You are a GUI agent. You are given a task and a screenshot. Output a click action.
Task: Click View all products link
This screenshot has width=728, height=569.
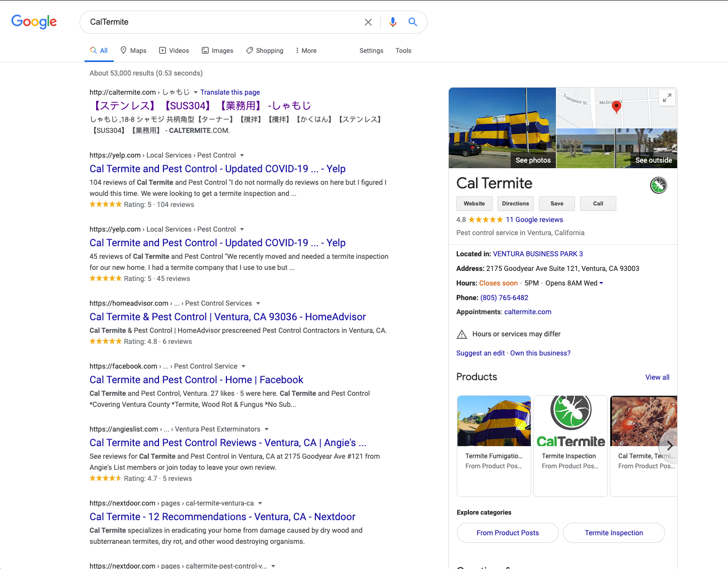tap(658, 377)
